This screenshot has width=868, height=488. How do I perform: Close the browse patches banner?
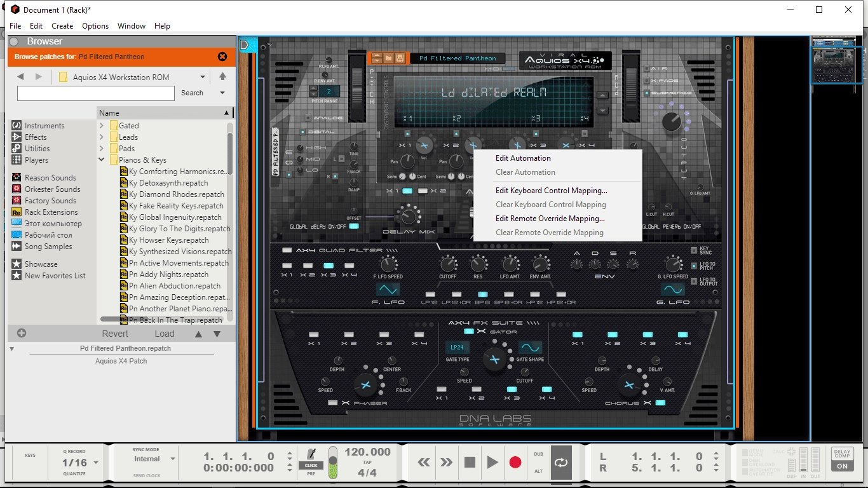click(x=222, y=57)
